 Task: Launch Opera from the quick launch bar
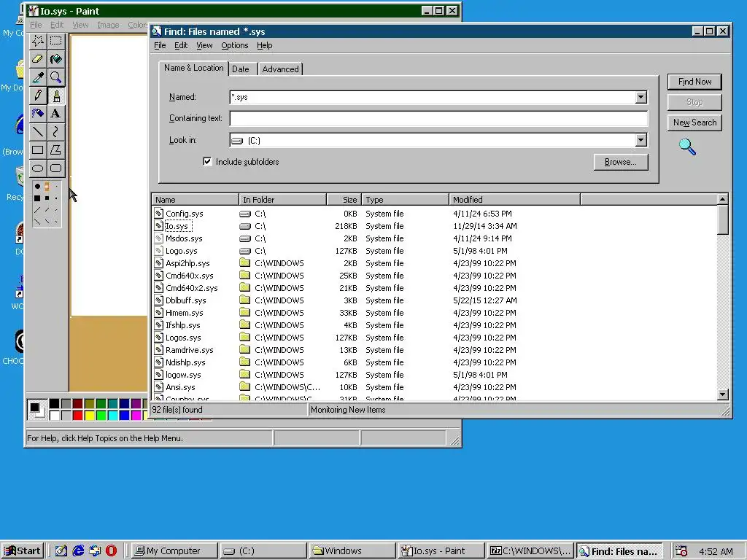coord(111,551)
